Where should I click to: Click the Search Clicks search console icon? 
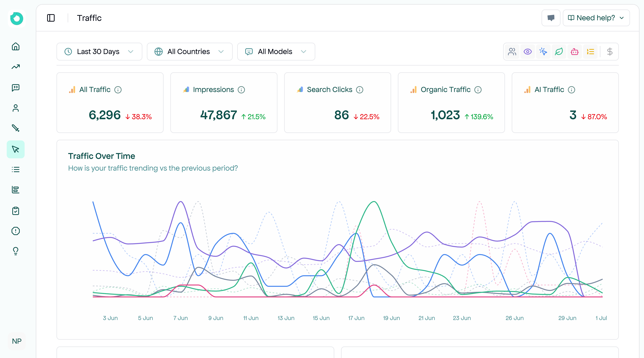(300, 90)
